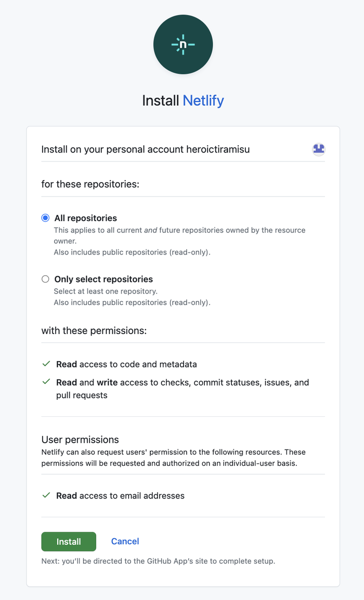
Task: Click the 'n' symbol inside the Netlify logo
Action: (x=183, y=45)
